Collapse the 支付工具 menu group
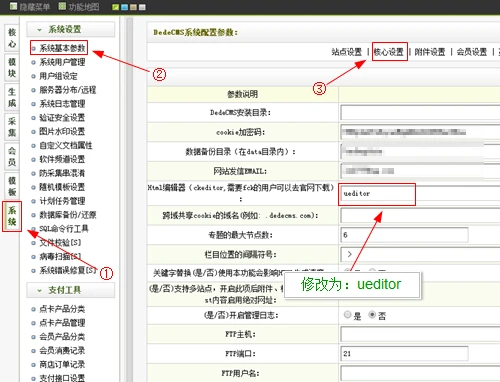 click(x=71, y=290)
